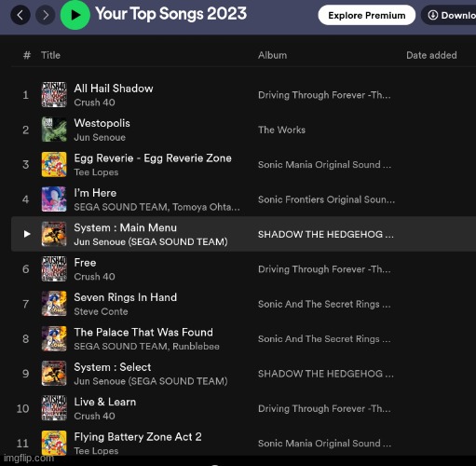Select the Live & Learn track

click(x=243, y=408)
